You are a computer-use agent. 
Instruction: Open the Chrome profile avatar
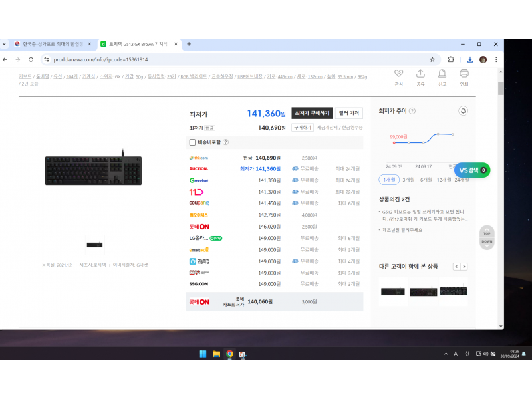[x=483, y=59]
